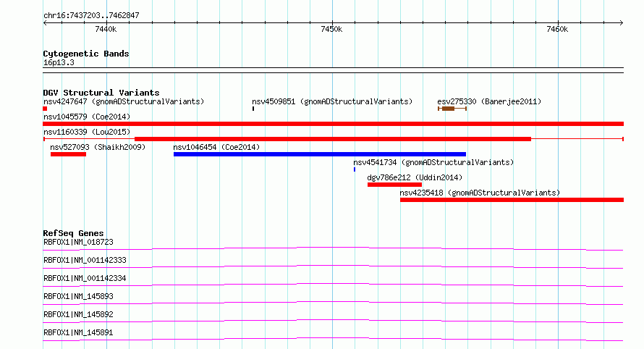Open the nsv4541734 (gnomADStructuralVariants) label

pos(433,162)
